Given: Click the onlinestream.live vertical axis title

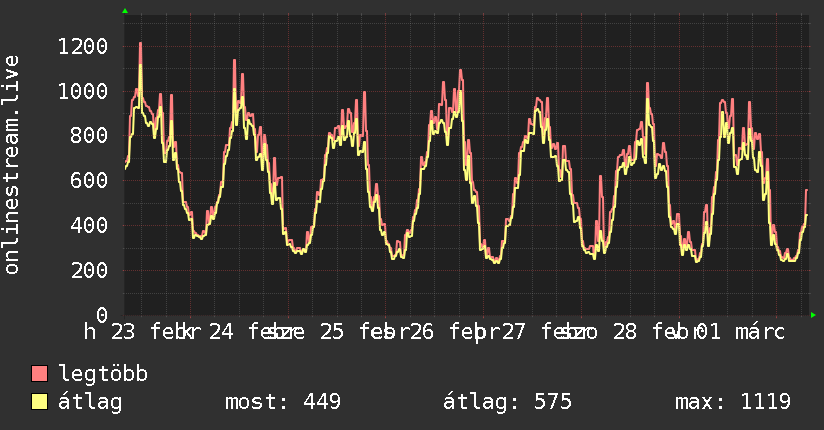Looking at the screenshot, I should click(x=11, y=165).
